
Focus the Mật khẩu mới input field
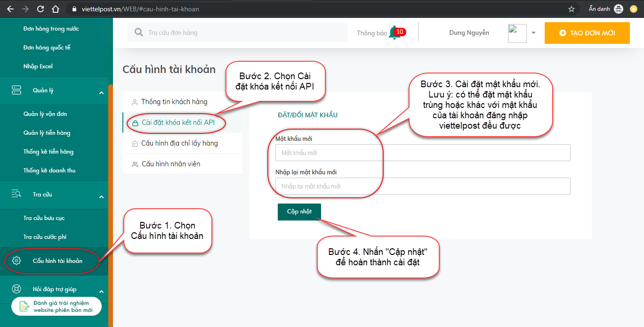point(423,153)
